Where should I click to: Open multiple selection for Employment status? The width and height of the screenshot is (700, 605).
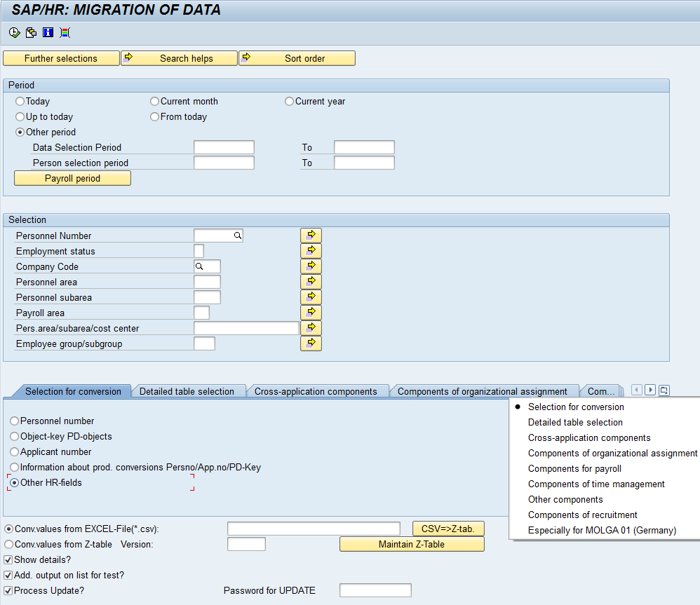point(311,251)
